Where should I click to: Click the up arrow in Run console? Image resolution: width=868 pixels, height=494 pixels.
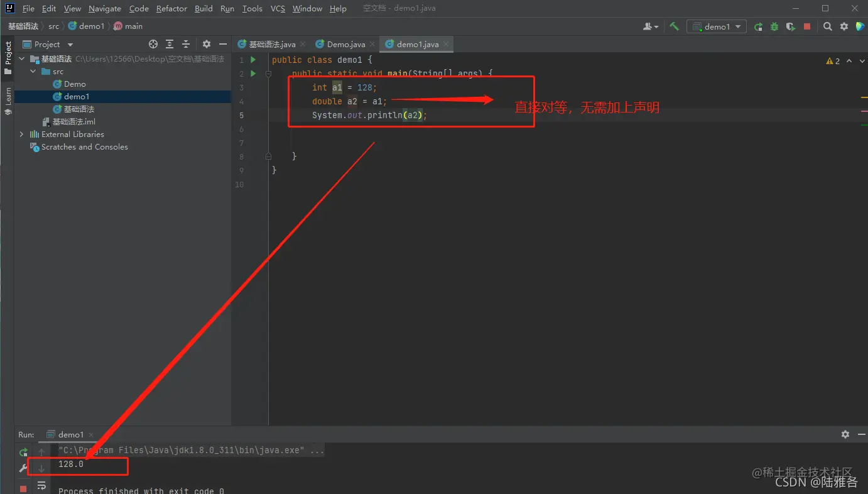[41, 452]
